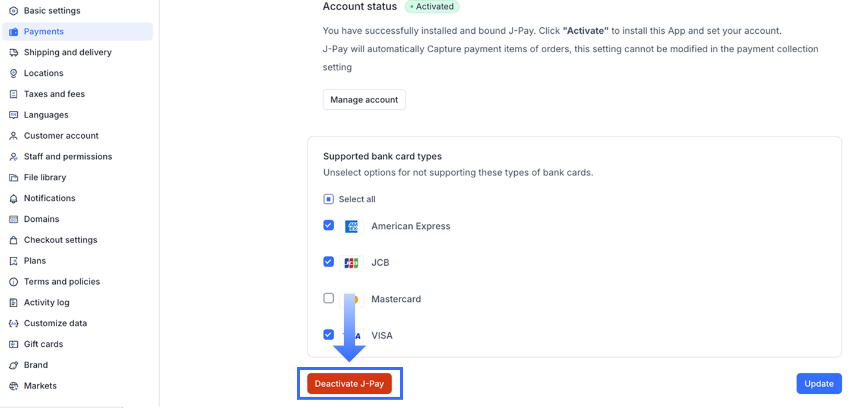Click the American Express card logo
This screenshot has width=868, height=408.
351,226
